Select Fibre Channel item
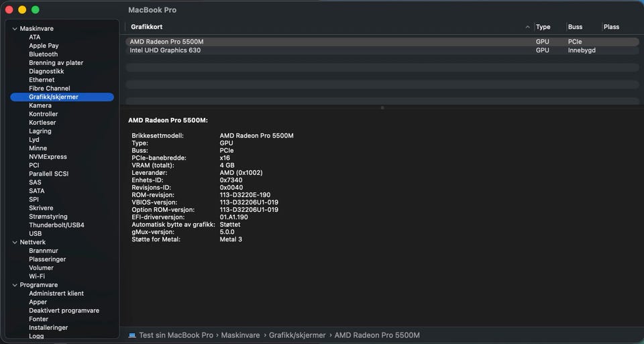 [x=49, y=89]
